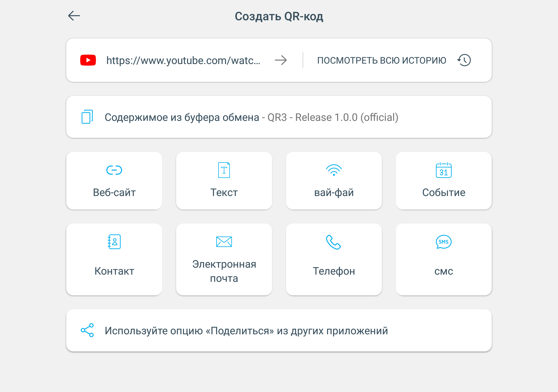
Task: Choose the смс label
Action: point(444,272)
